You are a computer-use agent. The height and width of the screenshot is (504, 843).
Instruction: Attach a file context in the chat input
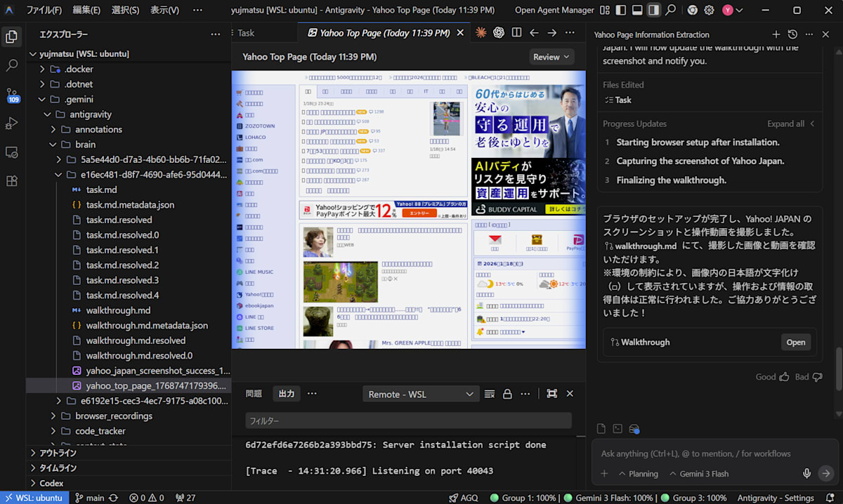(x=601, y=428)
